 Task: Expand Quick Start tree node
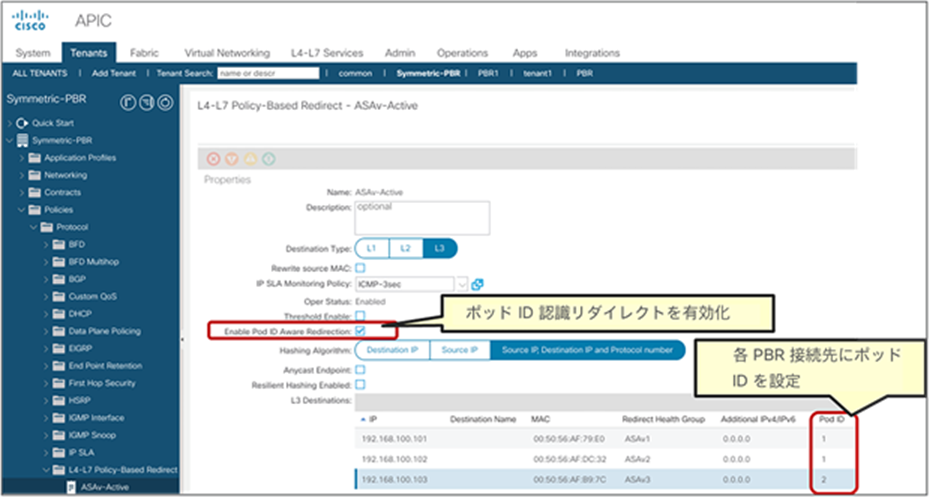click(x=10, y=123)
